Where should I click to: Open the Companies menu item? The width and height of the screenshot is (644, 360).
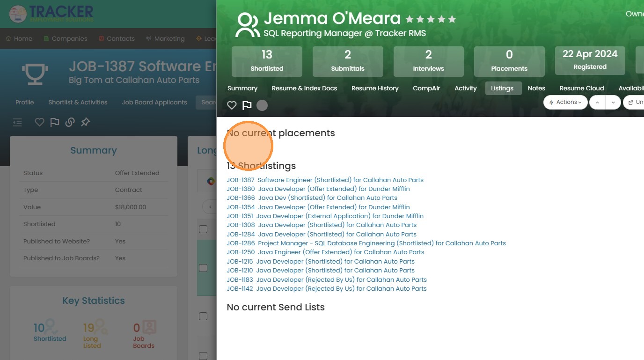(x=65, y=38)
